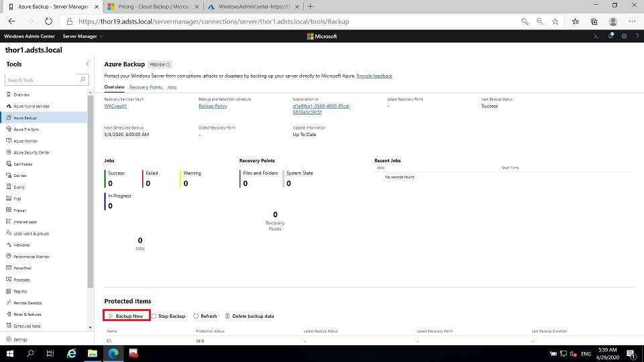Select the Overview tab of Azure Backup
This screenshot has height=362, width=644.
(x=114, y=87)
